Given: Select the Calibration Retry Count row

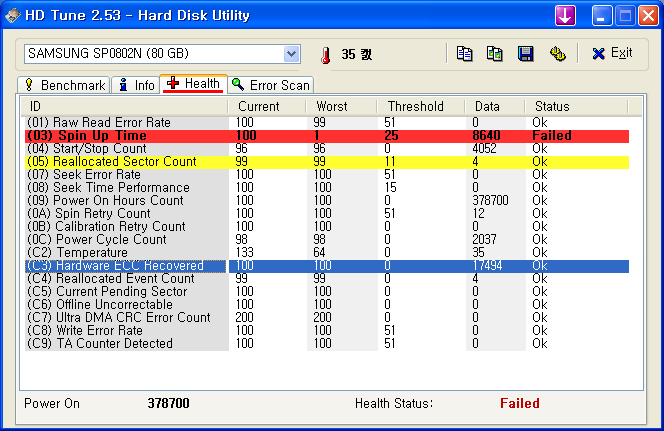Looking at the screenshot, I should (x=327, y=227).
